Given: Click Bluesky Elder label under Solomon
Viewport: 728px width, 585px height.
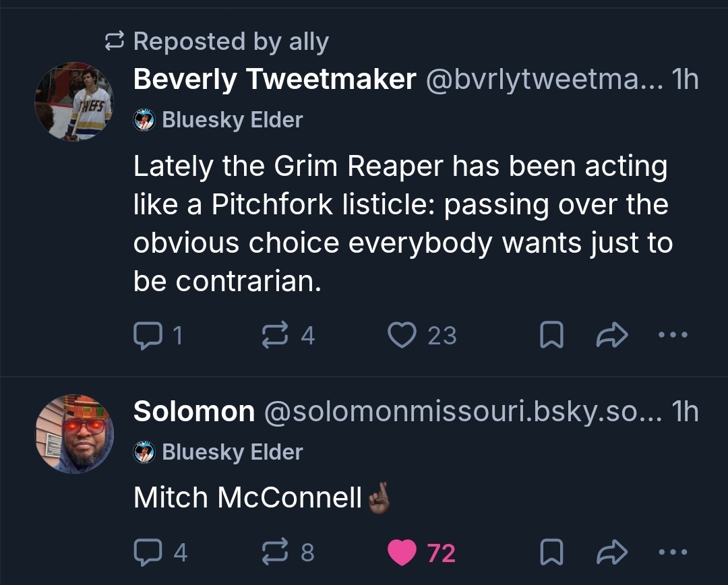Looking at the screenshot, I should (x=232, y=452).
